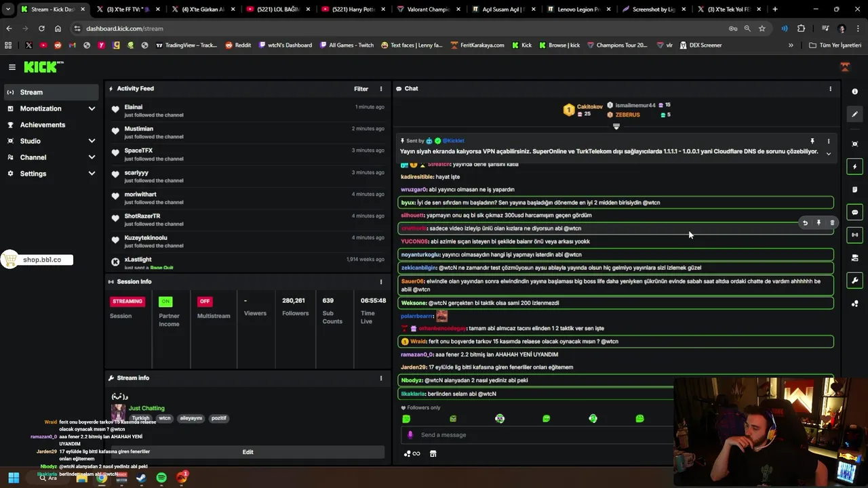Open the All Games - Twitch bookmark
868x488 pixels.
[346, 45]
